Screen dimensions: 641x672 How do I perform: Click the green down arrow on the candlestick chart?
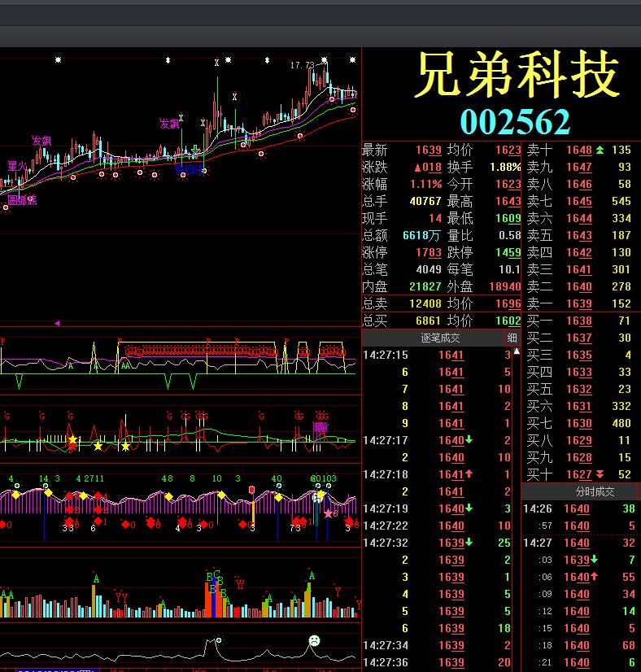point(195,150)
